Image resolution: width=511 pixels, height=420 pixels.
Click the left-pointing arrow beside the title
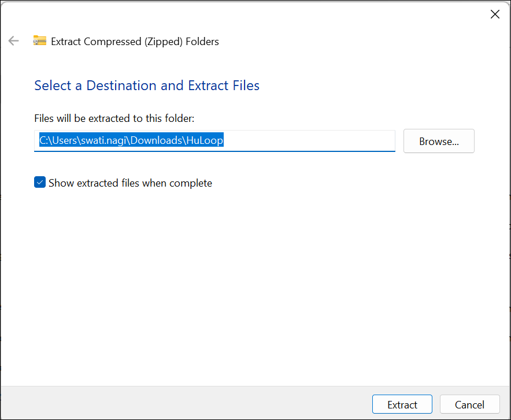click(x=13, y=40)
